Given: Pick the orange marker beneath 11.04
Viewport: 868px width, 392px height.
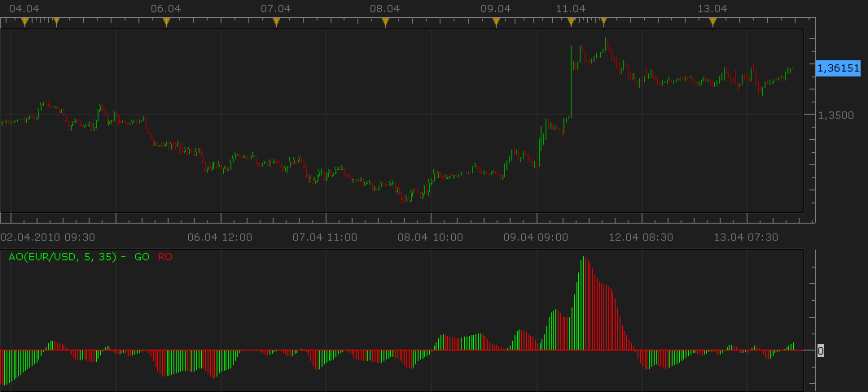Looking at the screenshot, I should (x=572, y=22).
